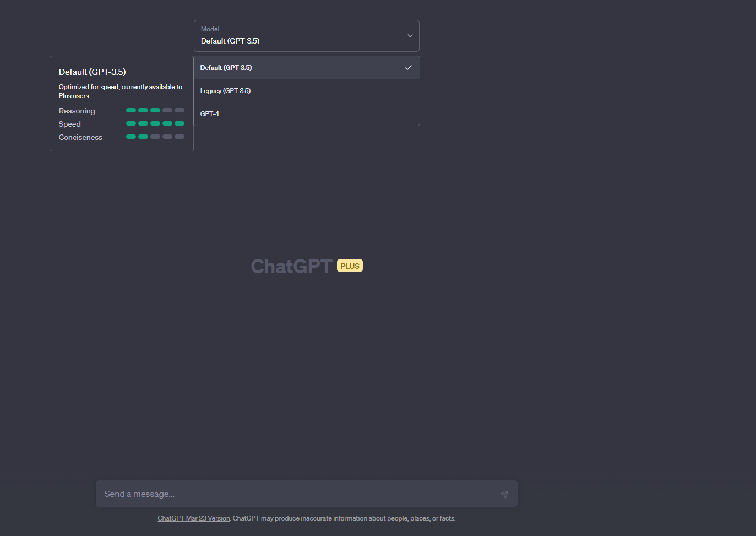Click the 'Model' label in selector box

pyautogui.click(x=210, y=29)
